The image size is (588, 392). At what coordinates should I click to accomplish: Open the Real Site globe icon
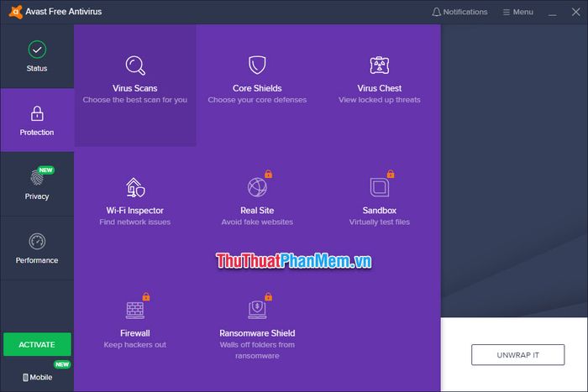257,187
